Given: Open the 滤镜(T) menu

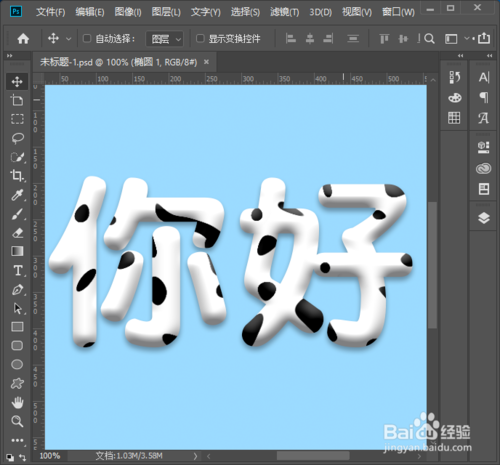Looking at the screenshot, I should tap(284, 12).
